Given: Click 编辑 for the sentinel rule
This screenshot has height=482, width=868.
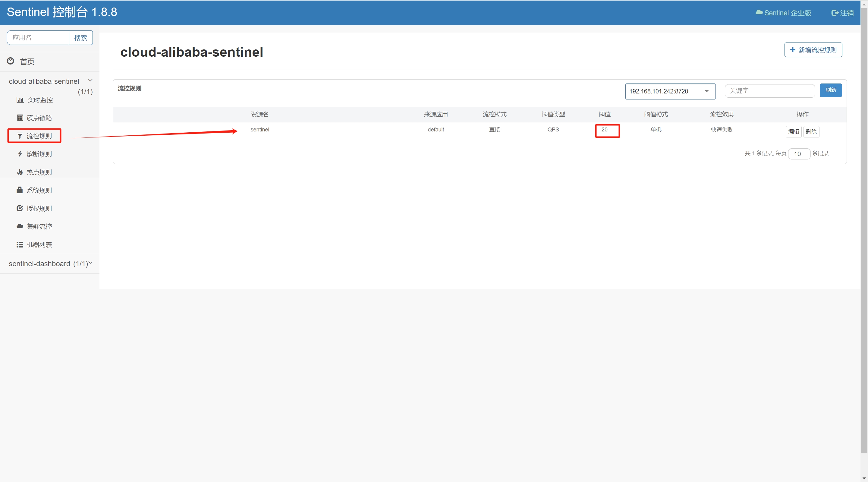Looking at the screenshot, I should coord(793,131).
